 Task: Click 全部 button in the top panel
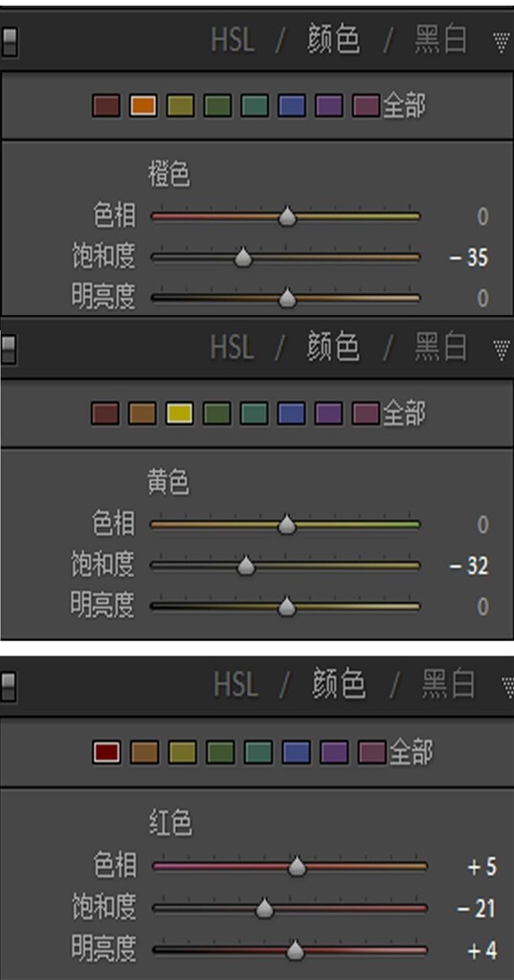tap(404, 106)
